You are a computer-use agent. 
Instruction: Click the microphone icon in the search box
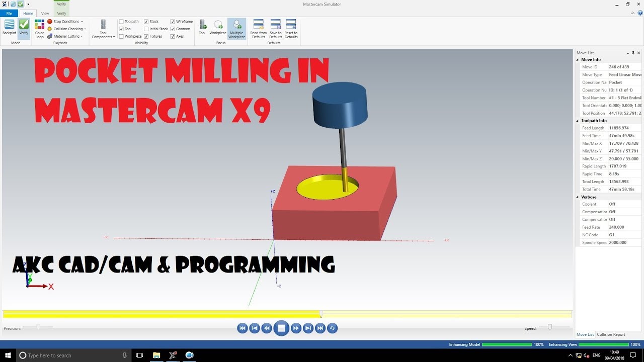pos(124,355)
